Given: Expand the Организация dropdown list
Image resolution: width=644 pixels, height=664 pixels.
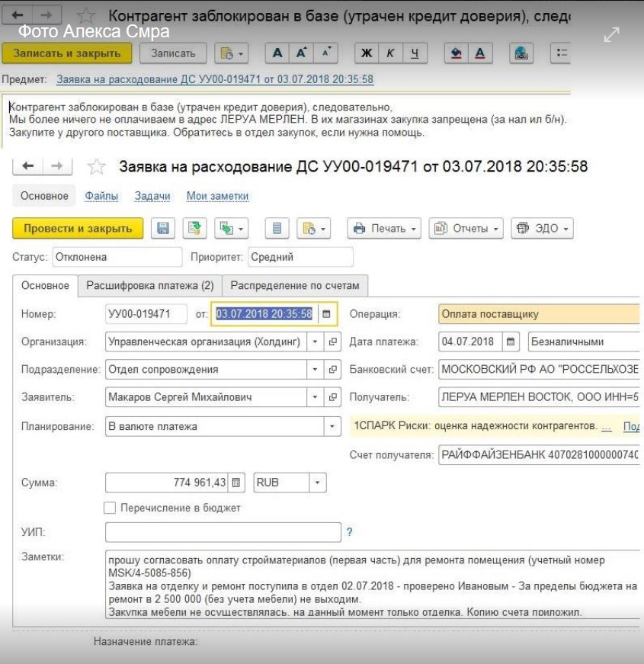Looking at the screenshot, I should coord(315,342).
